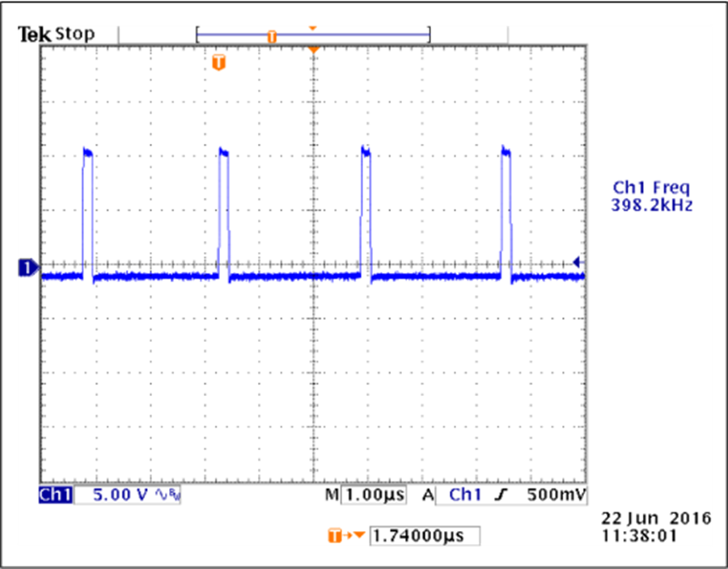Click the 398.2kHz frequency reading
This screenshot has height=569, width=728.
click(651, 205)
